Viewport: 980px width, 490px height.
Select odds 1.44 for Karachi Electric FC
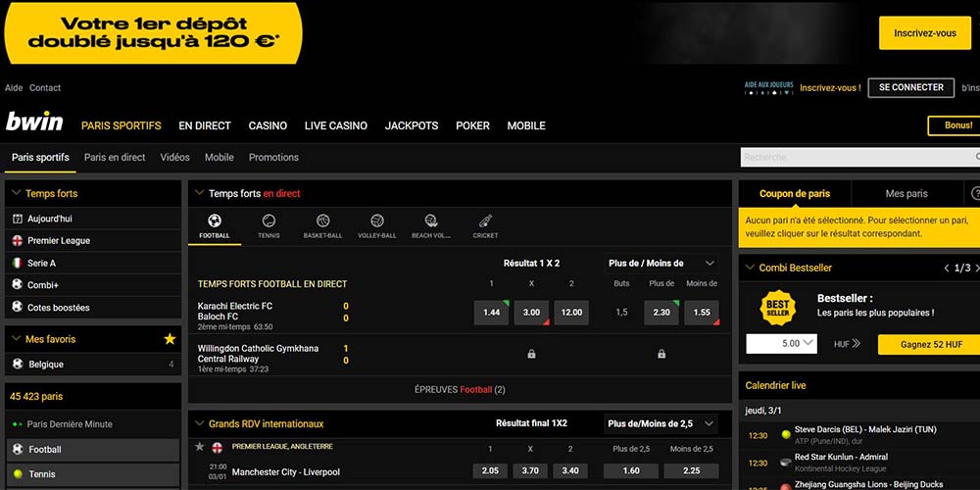[491, 313]
